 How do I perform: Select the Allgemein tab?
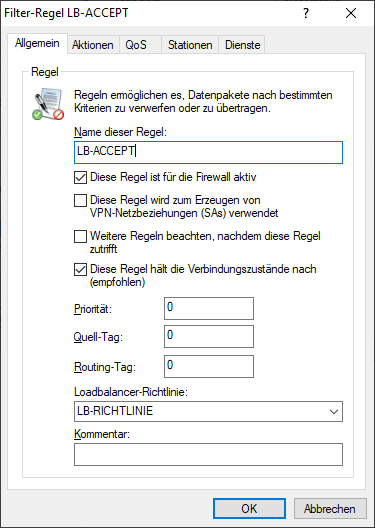pyautogui.click(x=37, y=43)
